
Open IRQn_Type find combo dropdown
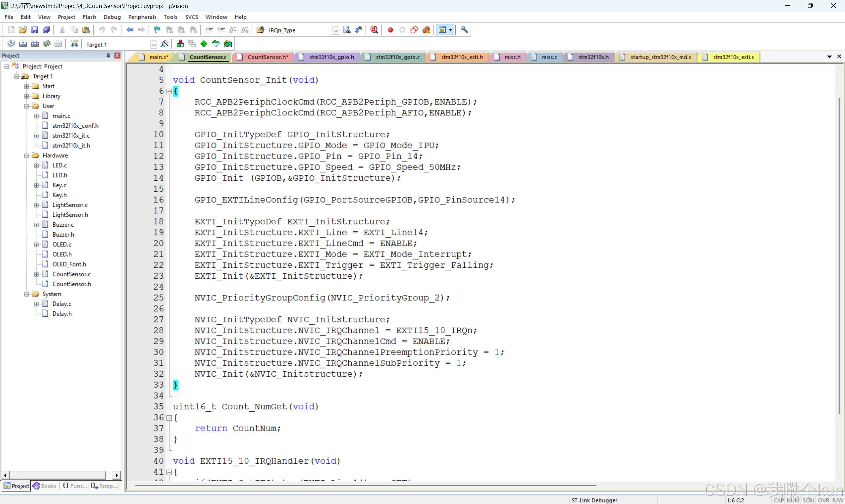(x=335, y=31)
